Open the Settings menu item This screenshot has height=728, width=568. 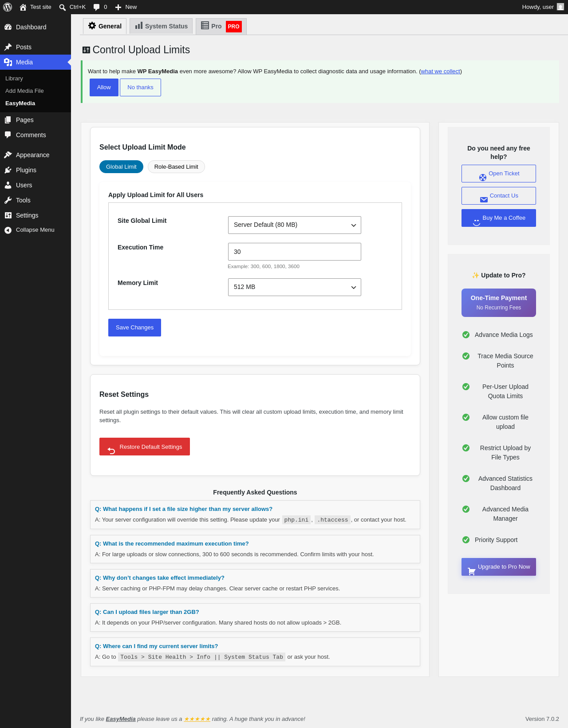click(35, 215)
